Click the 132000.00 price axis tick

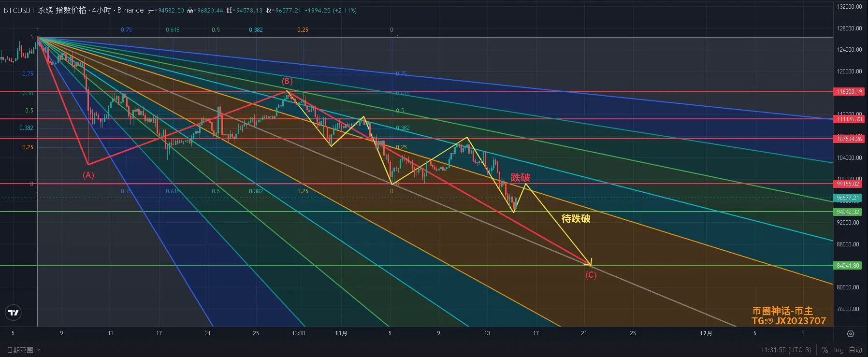(849, 7)
